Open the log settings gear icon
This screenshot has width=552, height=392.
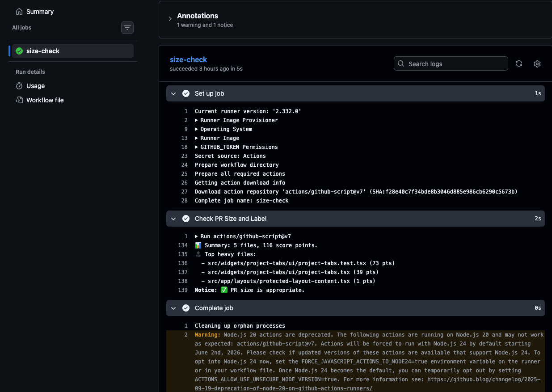coord(537,63)
